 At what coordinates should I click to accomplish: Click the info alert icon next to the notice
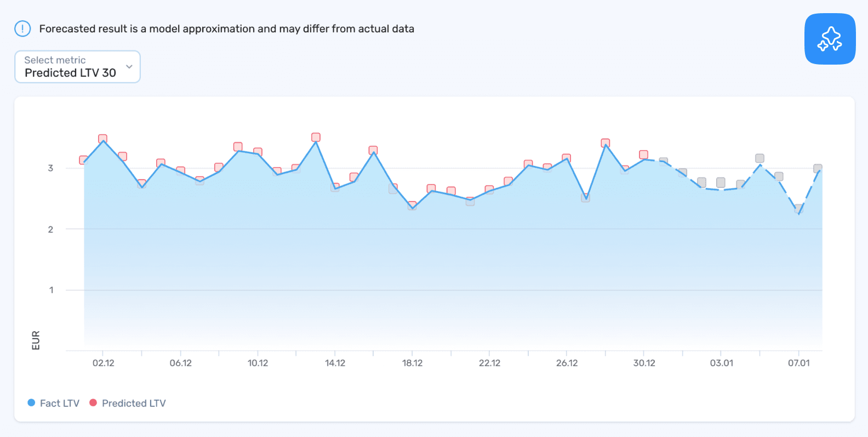(22, 28)
